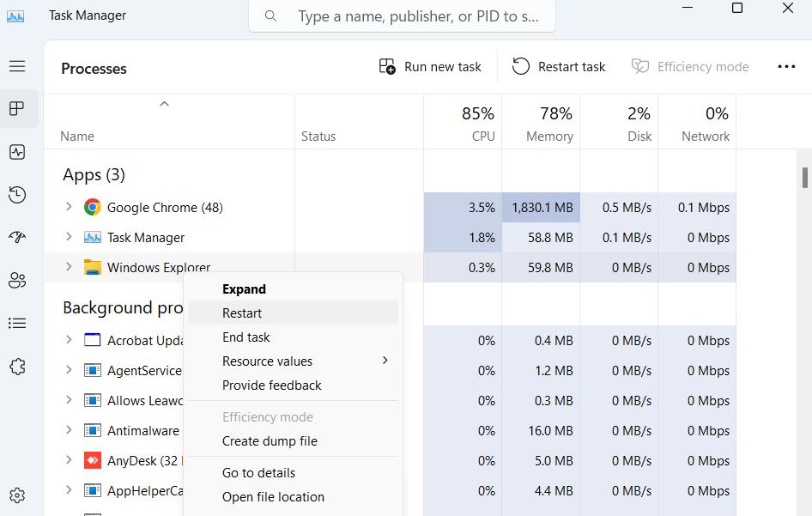812x516 pixels.
Task: Click Antimalware's 16.0 MB memory value
Action: [x=550, y=430]
